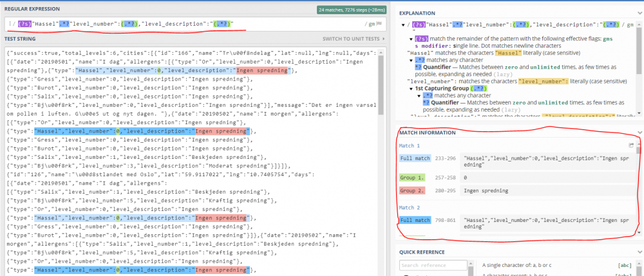The width and height of the screenshot is (644, 276).
Task: Click inside the test string text area
Action: click(193, 161)
